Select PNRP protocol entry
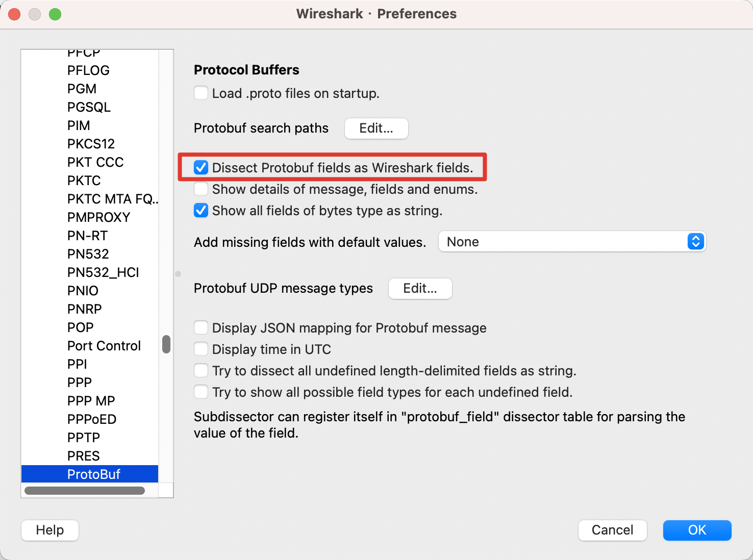Screen dimensions: 753x560 pos(90,309)
